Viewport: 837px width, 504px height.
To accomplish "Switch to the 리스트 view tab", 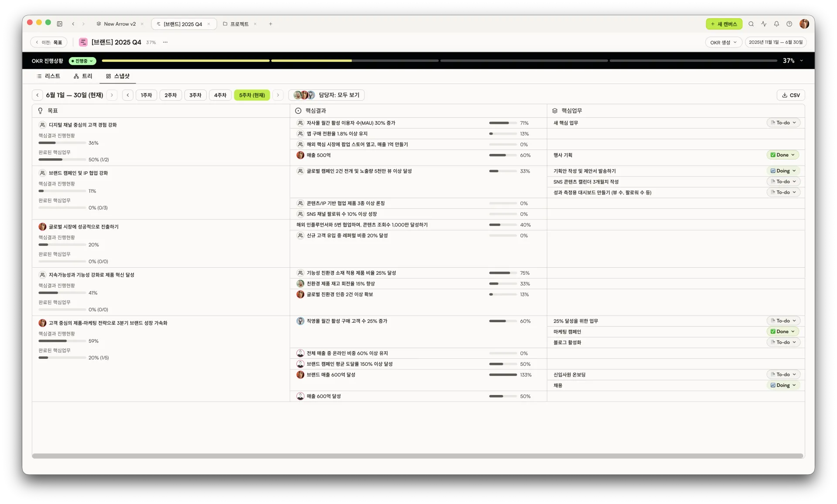I will [48, 76].
